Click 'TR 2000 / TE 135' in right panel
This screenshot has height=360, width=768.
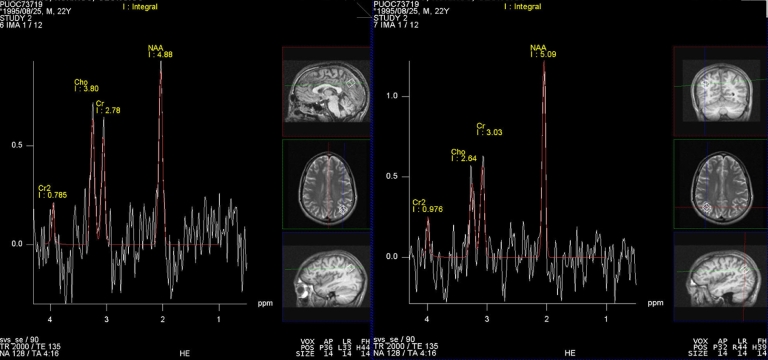[x=406, y=347]
